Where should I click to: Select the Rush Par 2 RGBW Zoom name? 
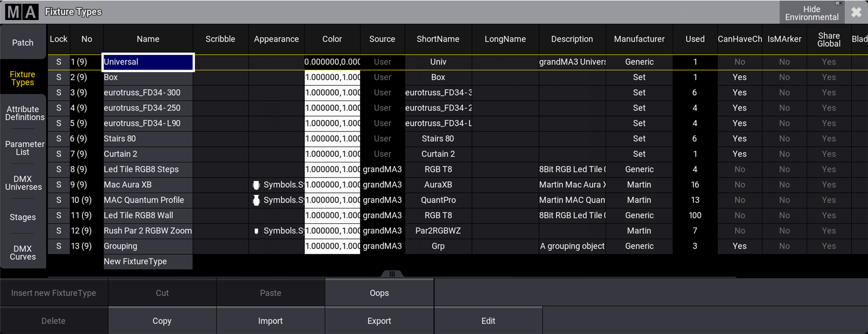click(148, 231)
